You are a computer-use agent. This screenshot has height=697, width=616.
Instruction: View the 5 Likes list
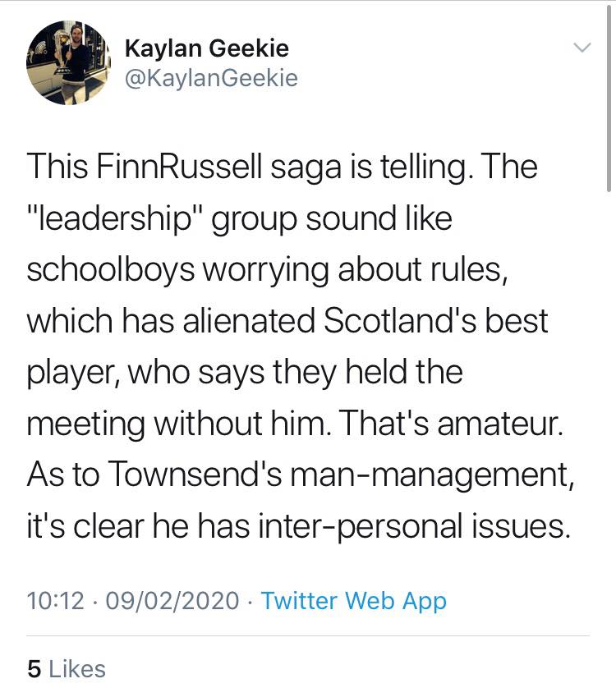(66, 668)
